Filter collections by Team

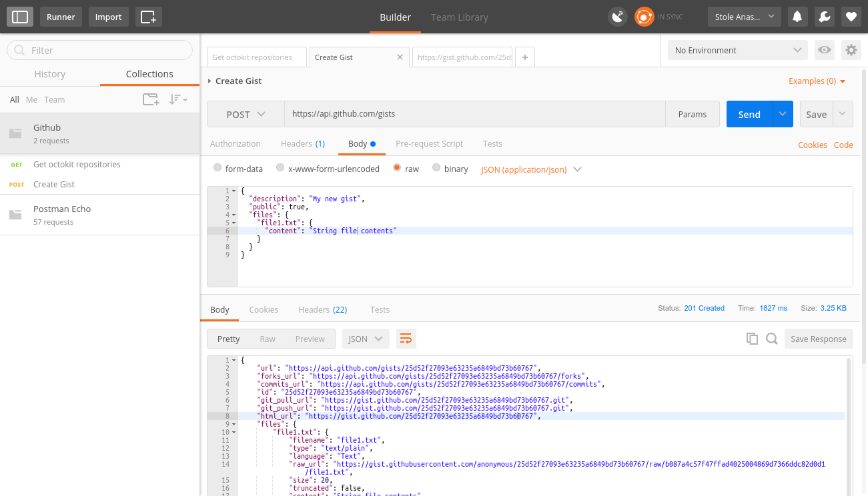pyautogui.click(x=55, y=99)
